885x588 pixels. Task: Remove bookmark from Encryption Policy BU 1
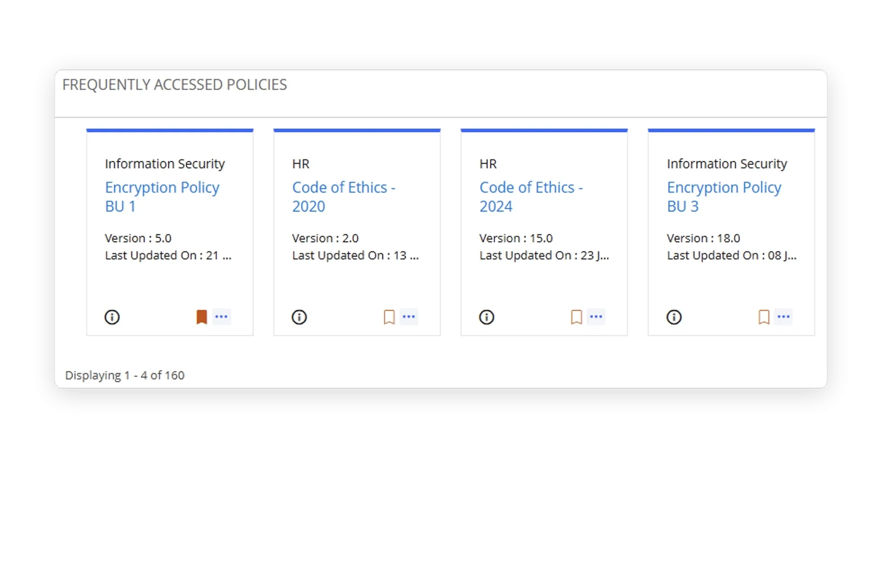pyautogui.click(x=202, y=317)
